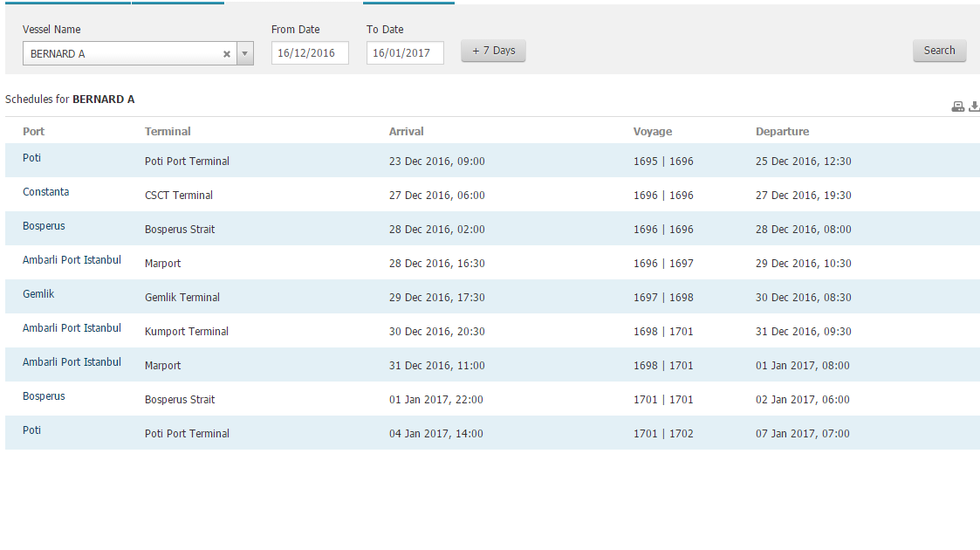Open Ambarli Port Istanbul arriving 31 Dec

point(72,362)
